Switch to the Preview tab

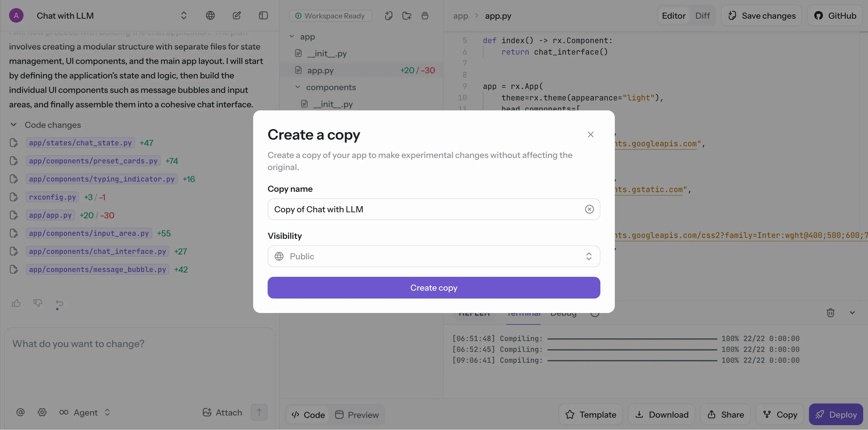click(x=357, y=415)
